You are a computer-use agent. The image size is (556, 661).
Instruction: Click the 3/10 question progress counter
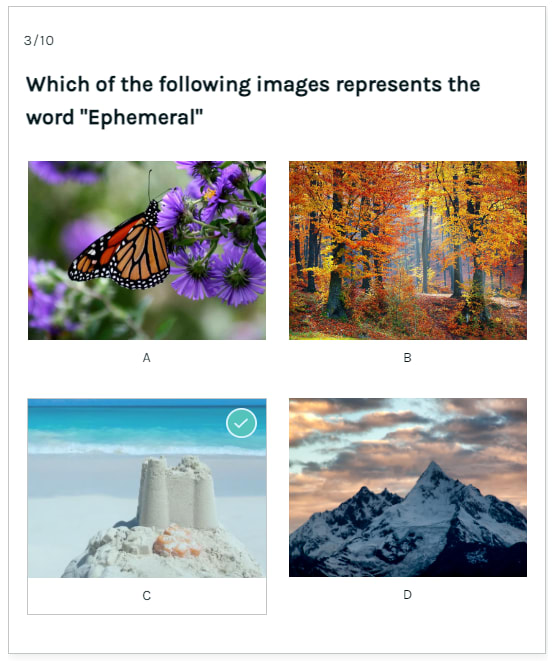click(39, 40)
